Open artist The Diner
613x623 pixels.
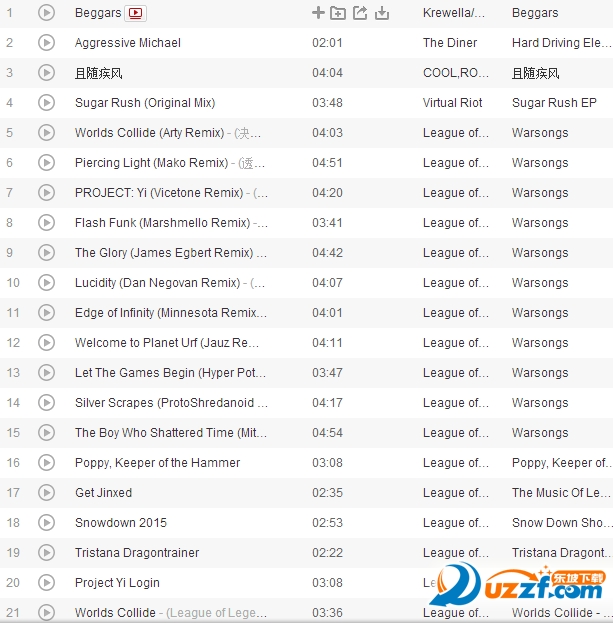[450, 43]
